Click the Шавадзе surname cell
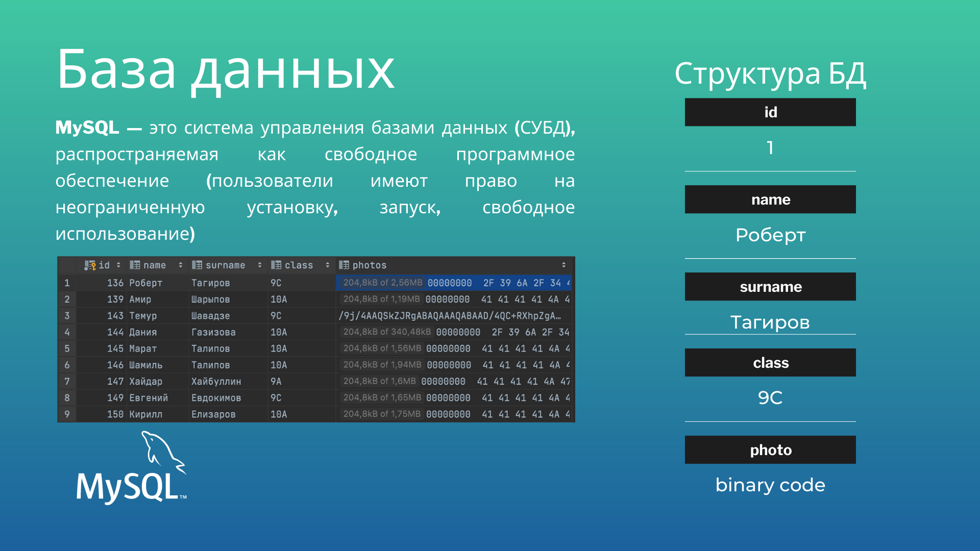This screenshot has height=551, width=980. (x=211, y=316)
